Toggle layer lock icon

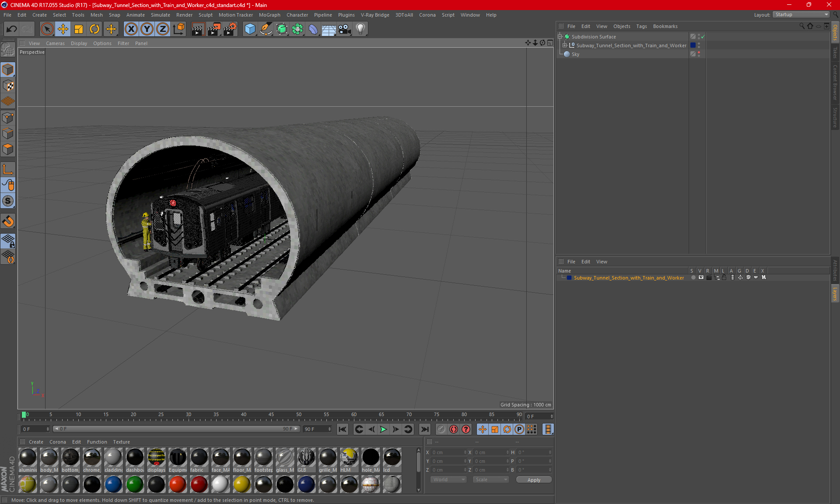pos(724,277)
